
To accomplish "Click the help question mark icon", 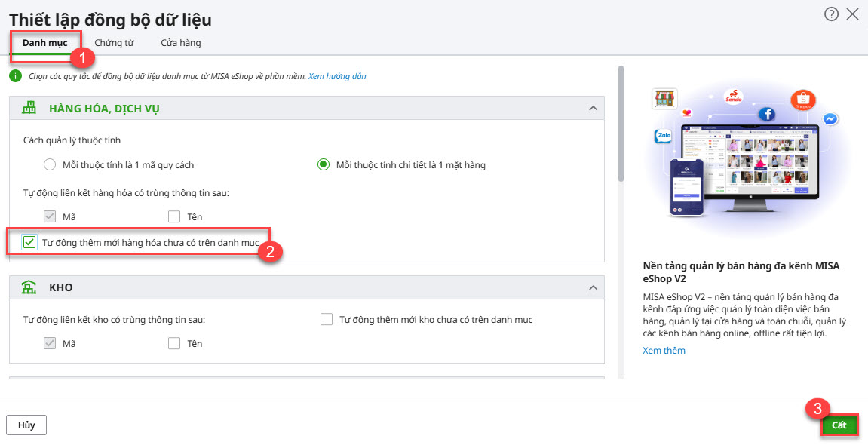I will point(831,14).
